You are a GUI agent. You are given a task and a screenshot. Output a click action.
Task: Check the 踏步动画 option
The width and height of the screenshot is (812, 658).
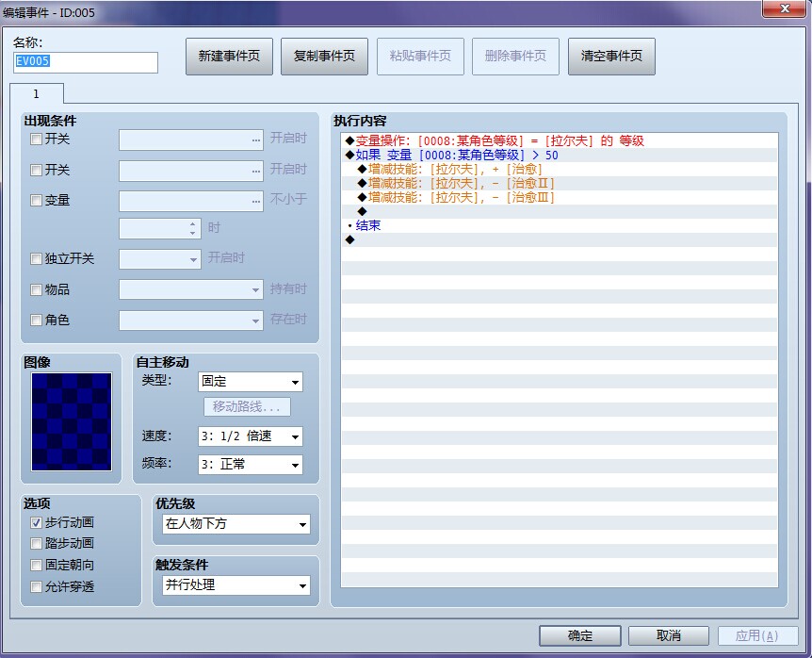pos(36,544)
